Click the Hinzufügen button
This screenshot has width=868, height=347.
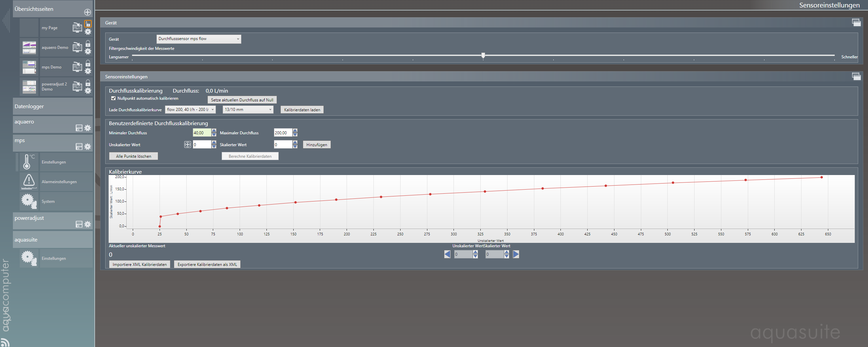(317, 144)
